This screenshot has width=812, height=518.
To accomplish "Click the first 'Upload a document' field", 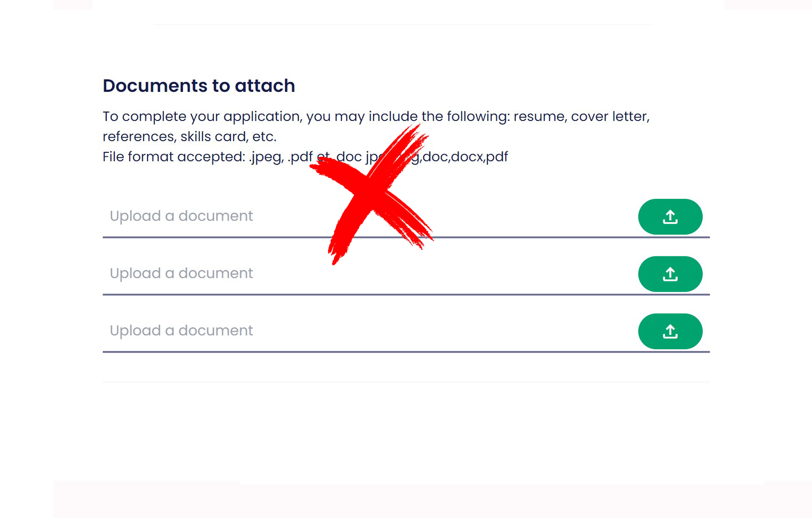I will (182, 216).
